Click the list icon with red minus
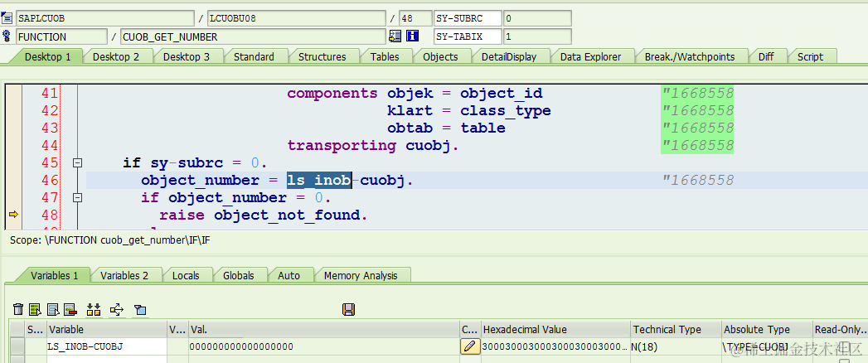Image resolution: width=868 pixels, height=363 pixels. [x=70, y=309]
